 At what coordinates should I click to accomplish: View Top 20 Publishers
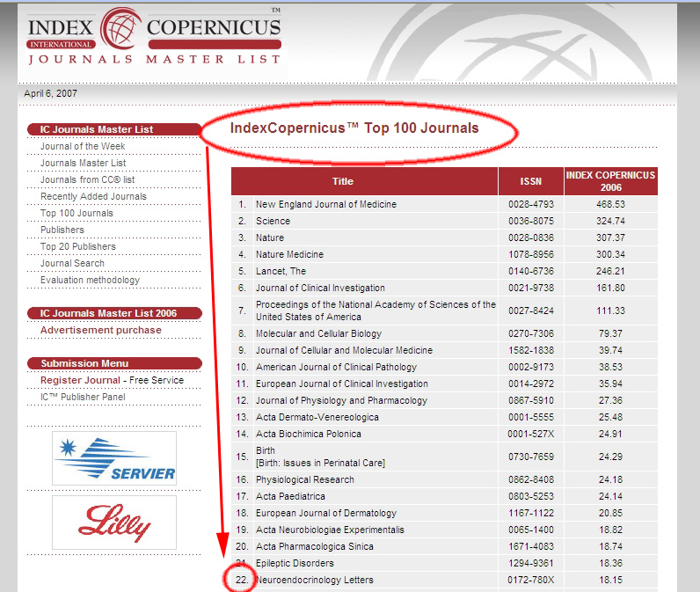(x=77, y=246)
